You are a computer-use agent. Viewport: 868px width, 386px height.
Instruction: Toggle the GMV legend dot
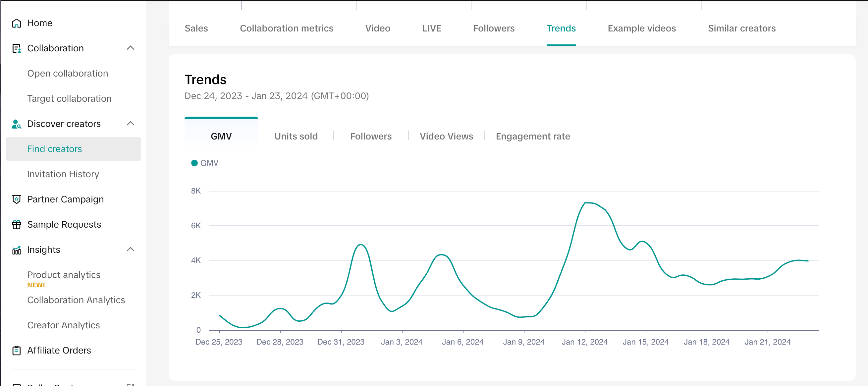click(194, 163)
